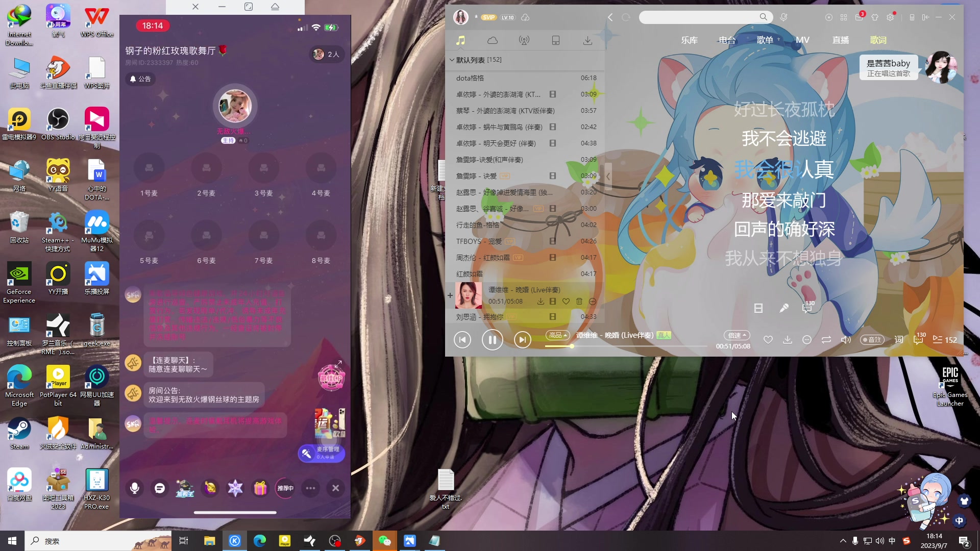This screenshot has width=980, height=551.
Task: Open the user avatar in music player
Action: click(x=461, y=17)
